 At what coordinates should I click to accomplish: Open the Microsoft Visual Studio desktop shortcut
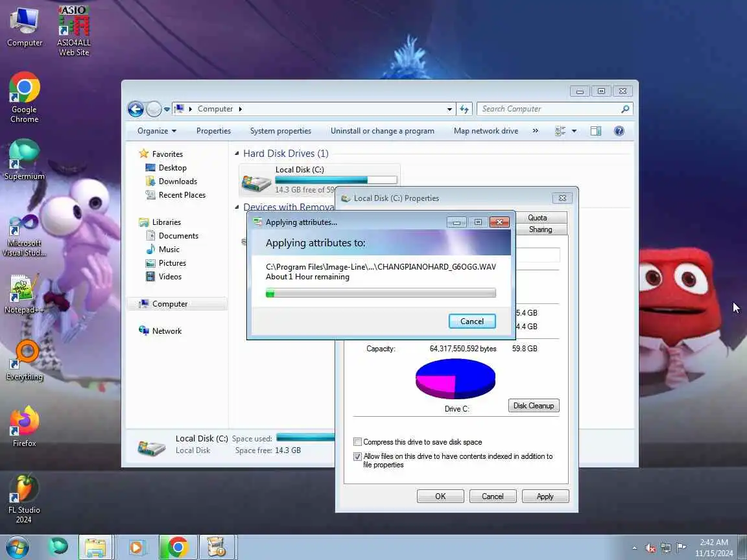[x=24, y=236]
